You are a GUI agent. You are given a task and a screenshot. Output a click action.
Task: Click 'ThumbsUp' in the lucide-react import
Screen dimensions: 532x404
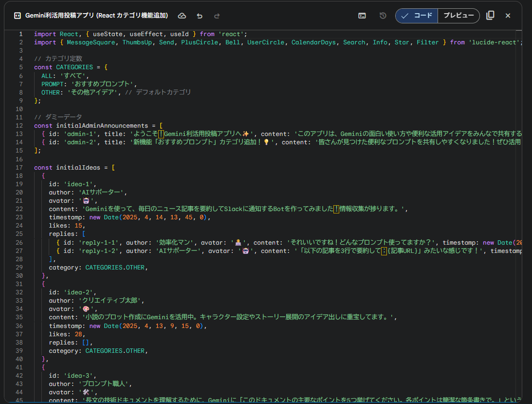(x=137, y=42)
